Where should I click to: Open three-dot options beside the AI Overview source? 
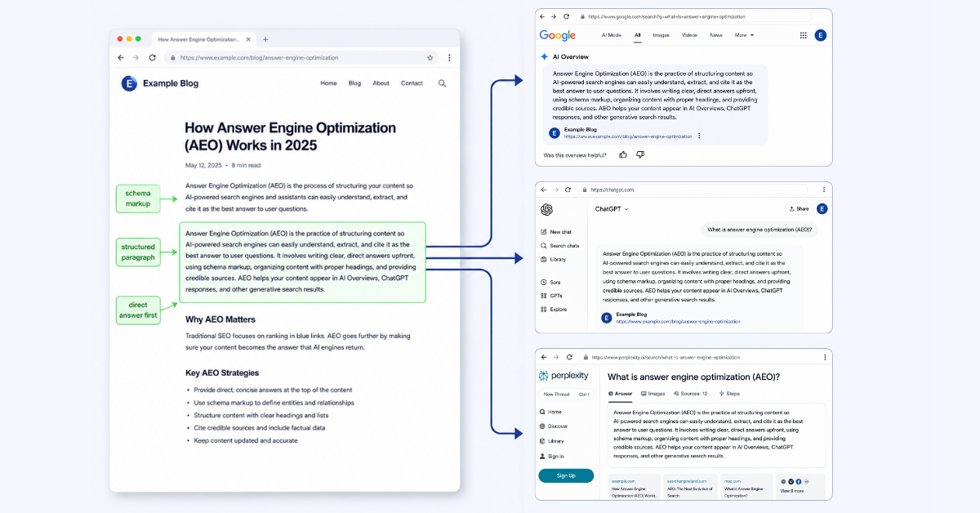[699, 136]
